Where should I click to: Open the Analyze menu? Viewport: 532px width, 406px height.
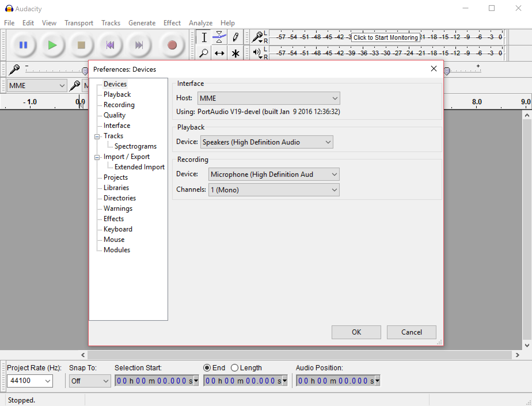[201, 23]
